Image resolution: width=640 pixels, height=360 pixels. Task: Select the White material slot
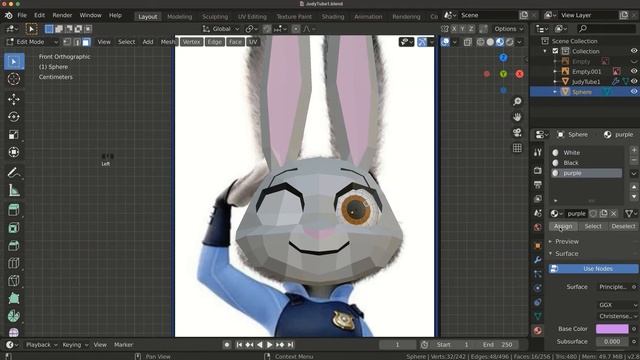pyautogui.click(x=587, y=153)
